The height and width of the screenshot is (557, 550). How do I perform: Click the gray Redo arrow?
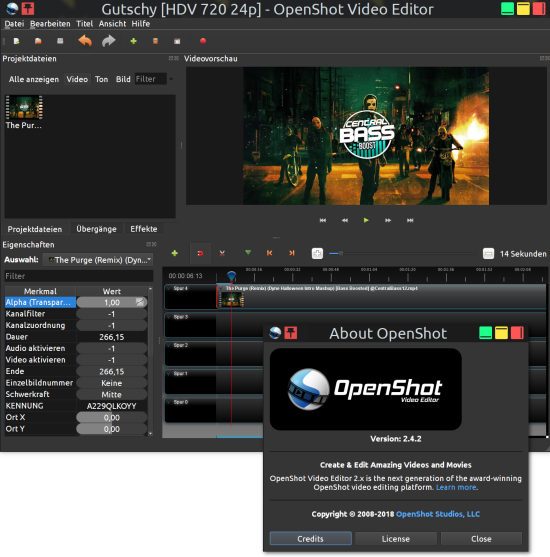(109, 41)
